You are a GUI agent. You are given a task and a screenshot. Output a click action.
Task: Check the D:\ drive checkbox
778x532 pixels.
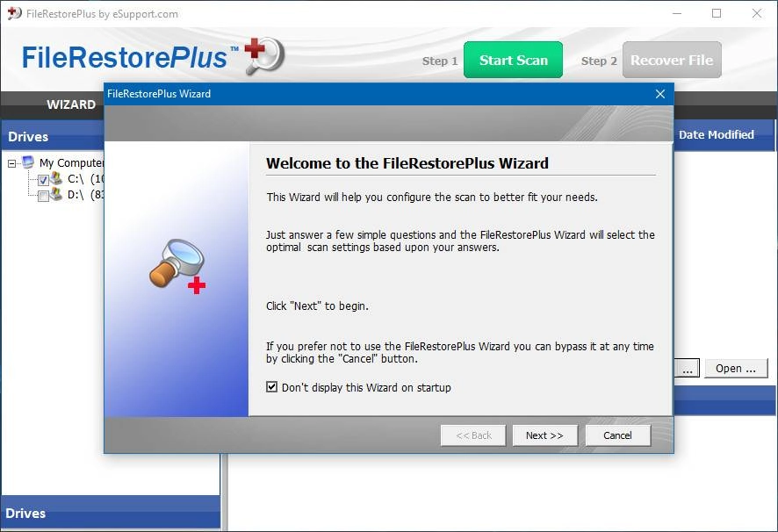[x=43, y=196]
